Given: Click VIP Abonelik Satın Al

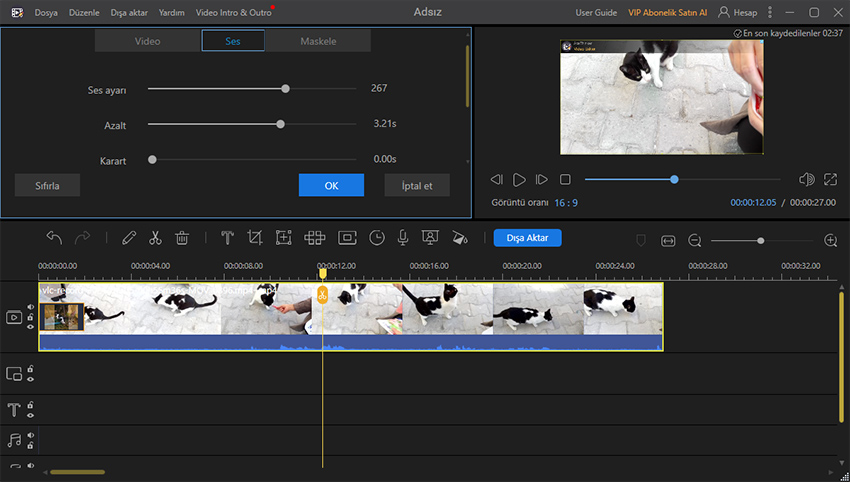Looking at the screenshot, I should pyautogui.click(x=667, y=12).
